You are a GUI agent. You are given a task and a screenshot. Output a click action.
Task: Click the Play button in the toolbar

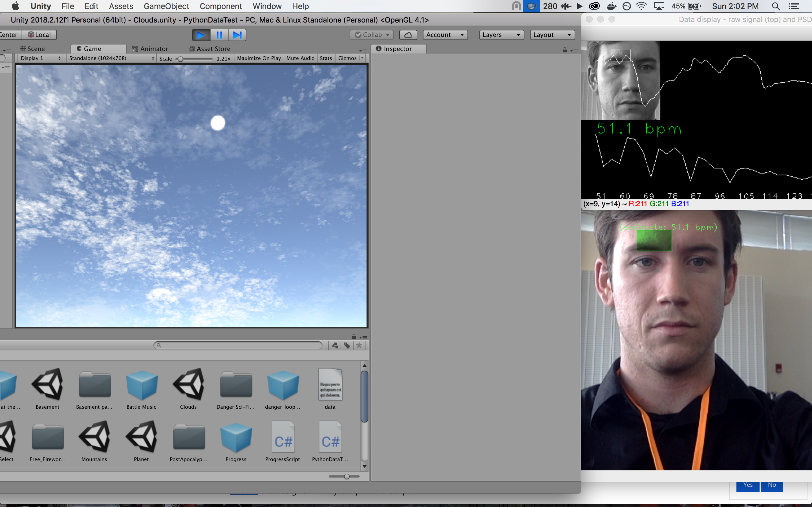coord(201,35)
